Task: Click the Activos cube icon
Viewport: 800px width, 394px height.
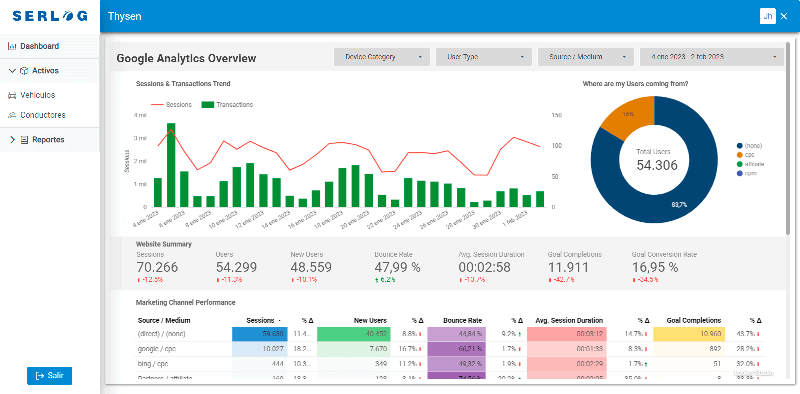Action: coord(23,71)
